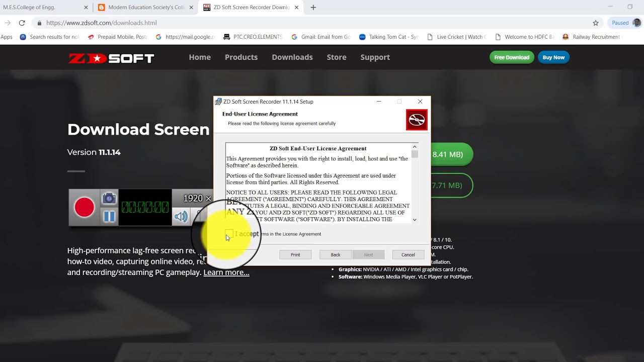Open the Live Cricket bookmark
Image resolution: width=644 pixels, height=362 pixels.
pos(457,37)
